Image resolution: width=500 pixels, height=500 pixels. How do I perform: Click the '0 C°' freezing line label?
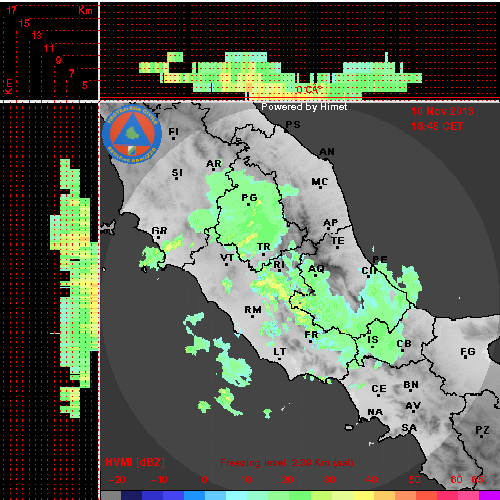click(x=309, y=89)
